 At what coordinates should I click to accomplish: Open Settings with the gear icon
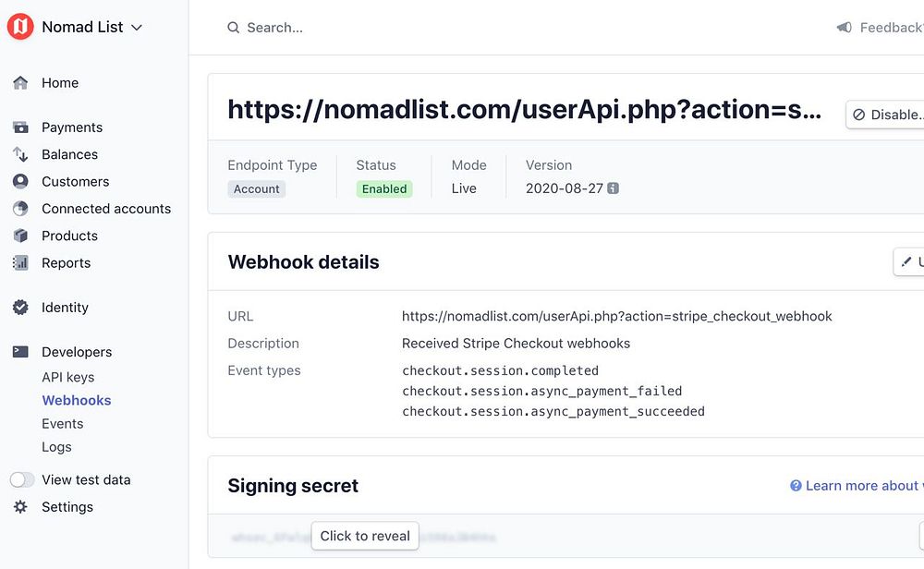(20, 507)
